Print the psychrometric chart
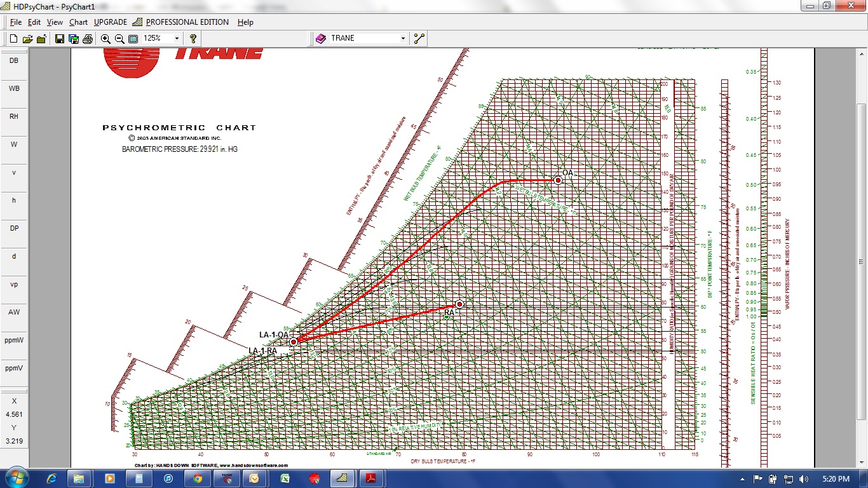Screen dimensions: 868x488 tap(88, 39)
